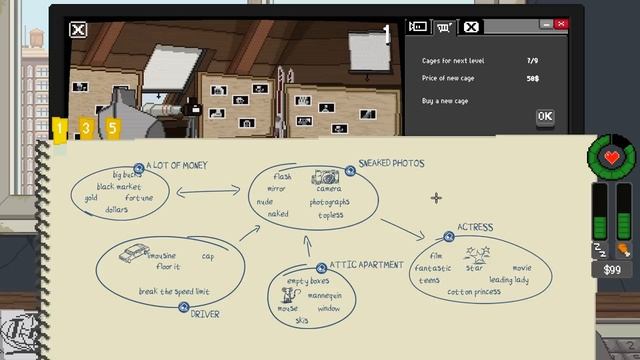Select the X tab beside the cages tab
The image size is (640, 360).
click(x=471, y=27)
